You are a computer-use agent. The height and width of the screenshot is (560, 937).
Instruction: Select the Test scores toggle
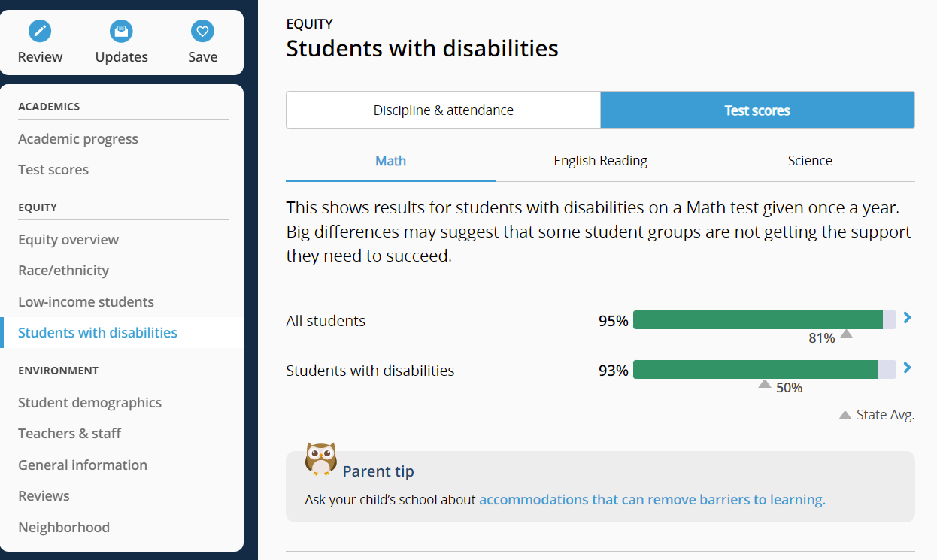(x=757, y=110)
